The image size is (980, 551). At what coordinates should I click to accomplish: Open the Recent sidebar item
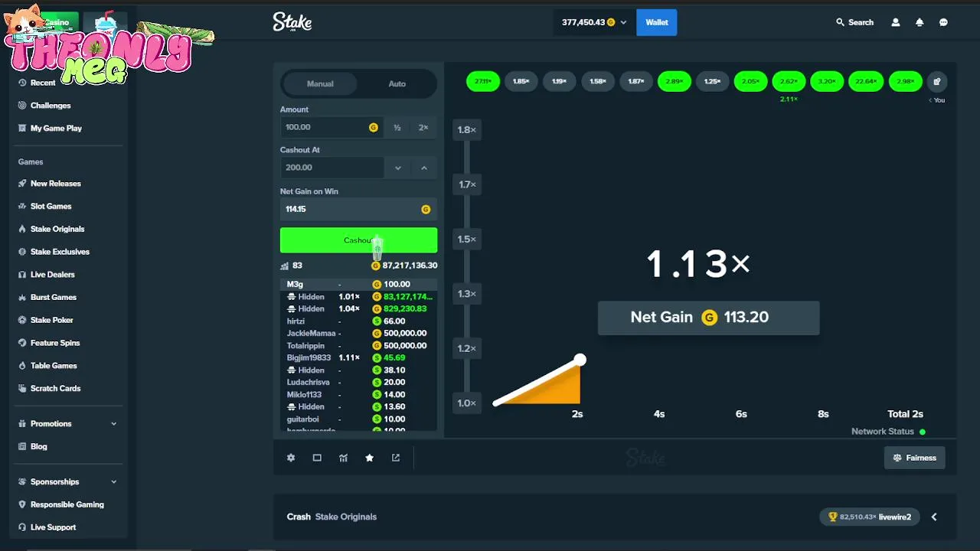tap(37, 83)
